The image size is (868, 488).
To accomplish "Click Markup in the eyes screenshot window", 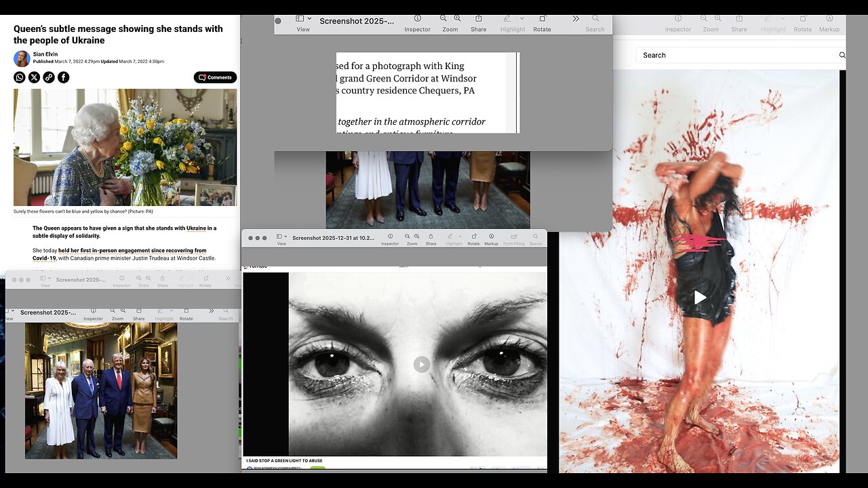I will click(x=491, y=237).
